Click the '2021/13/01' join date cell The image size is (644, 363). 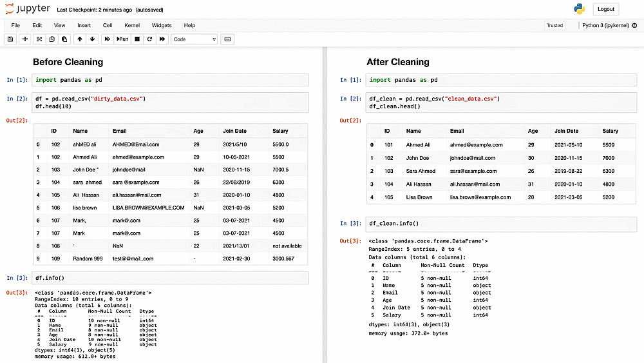[x=236, y=246]
